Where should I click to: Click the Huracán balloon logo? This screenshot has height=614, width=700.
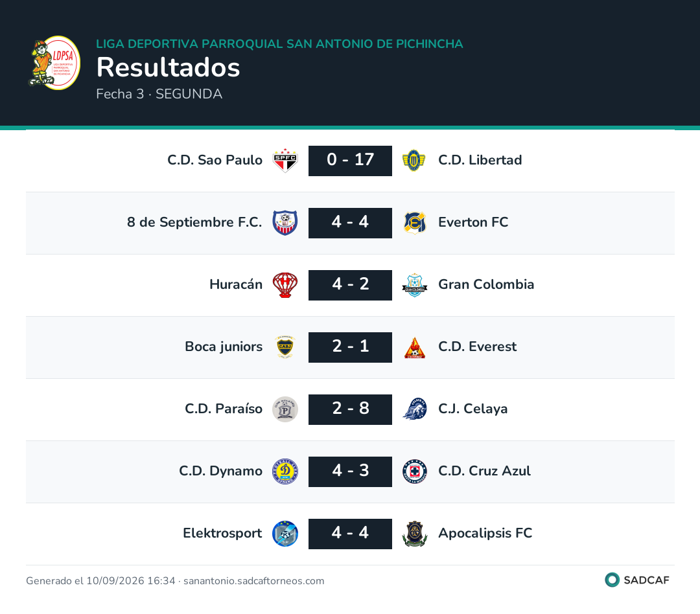point(285,285)
